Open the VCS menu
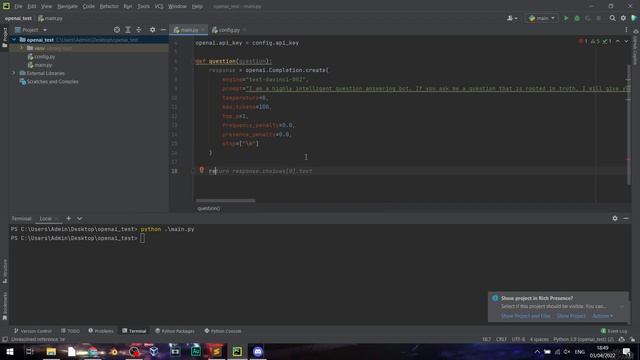The height and width of the screenshot is (360, 640). tap(159, 7)
